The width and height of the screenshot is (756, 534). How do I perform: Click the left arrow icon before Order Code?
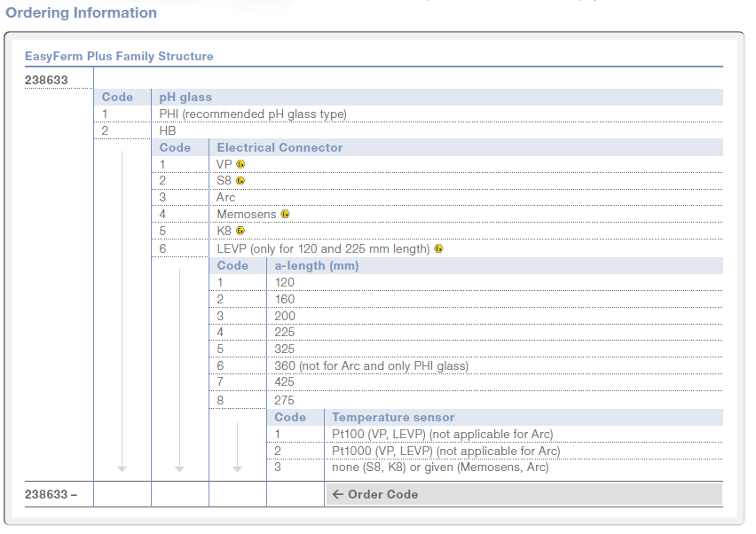click(x=338, y=494)
